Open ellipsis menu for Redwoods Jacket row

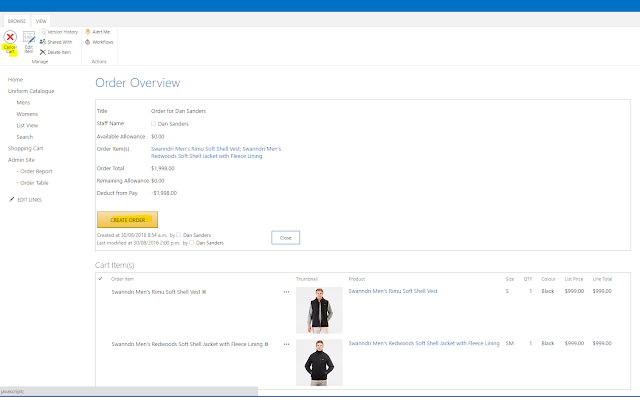pyautogui.click(x=287, y=344)
